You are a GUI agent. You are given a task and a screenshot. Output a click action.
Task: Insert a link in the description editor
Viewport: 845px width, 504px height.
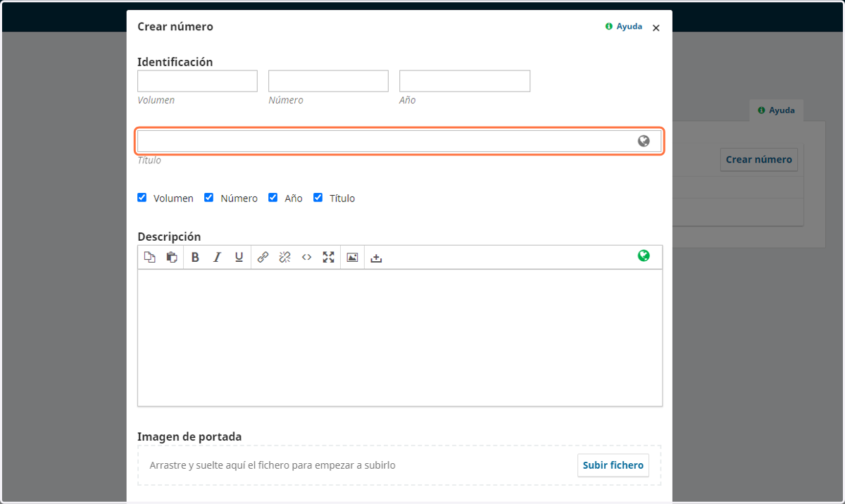pos(263,258)
